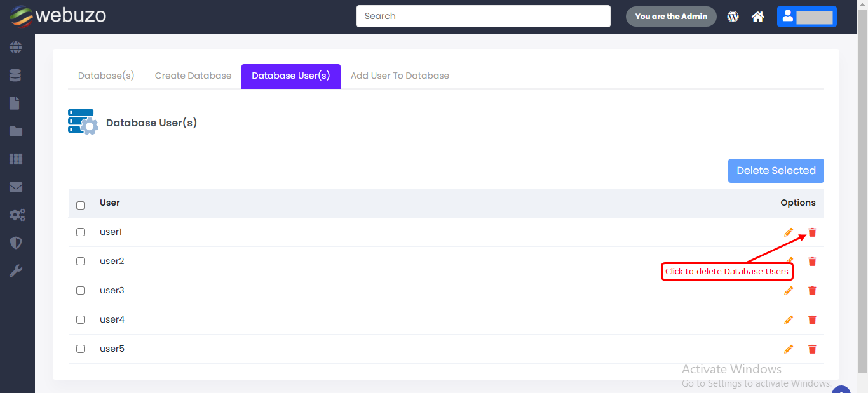The width and height of the screenshot is (868, 393).
Task: Switch to the Create Database tab
Action: [x=193, y=76]
